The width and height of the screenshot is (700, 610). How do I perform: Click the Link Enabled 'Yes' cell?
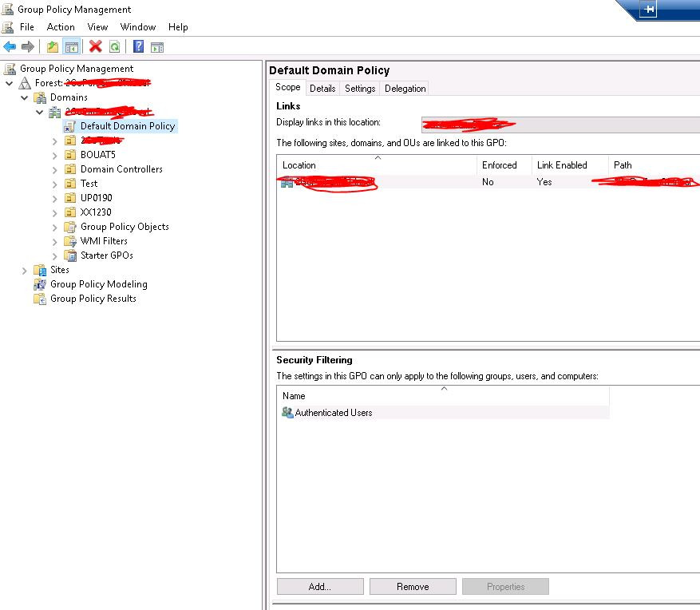pyautogui.click(x=544, y=182)
